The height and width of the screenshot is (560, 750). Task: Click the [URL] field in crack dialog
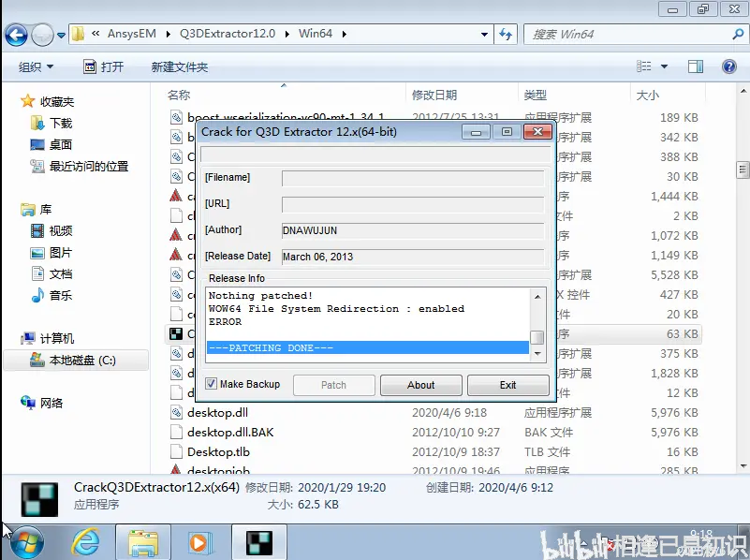[413, 205]
